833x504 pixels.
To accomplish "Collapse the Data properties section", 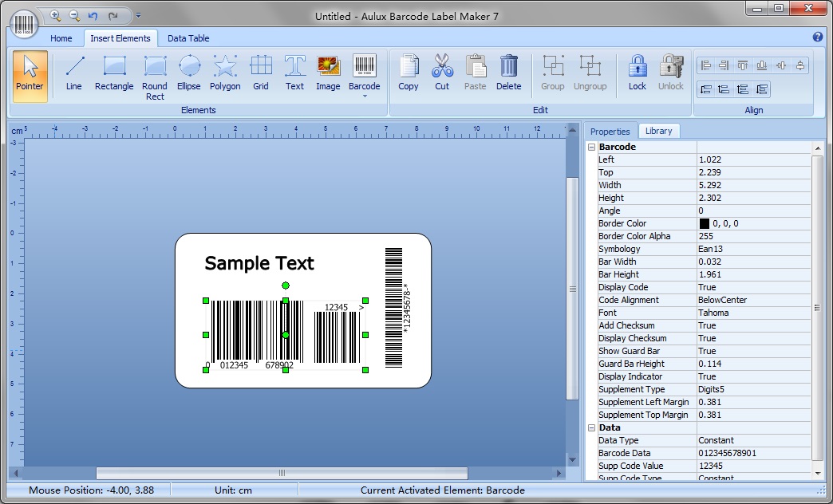I will point(592,427).
